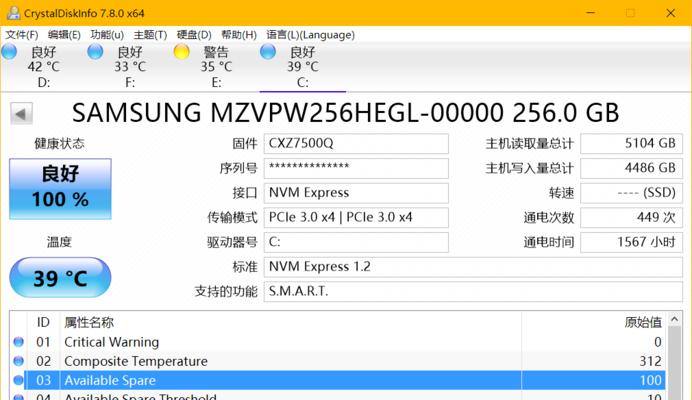Switch to drive C: 39 °C tab
Viewport: 692px width, 400px height.
click(x=303, y=67)
